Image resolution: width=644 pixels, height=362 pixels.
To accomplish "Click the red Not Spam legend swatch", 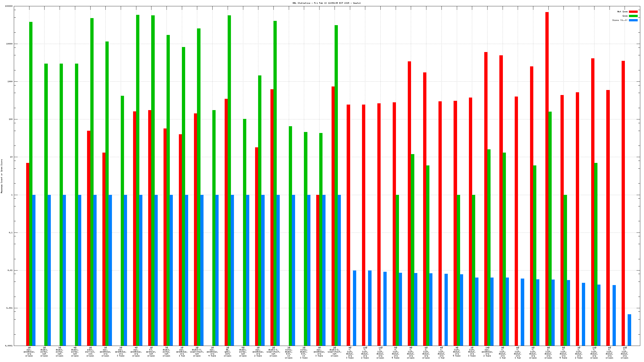I will (x=633, y=12).
